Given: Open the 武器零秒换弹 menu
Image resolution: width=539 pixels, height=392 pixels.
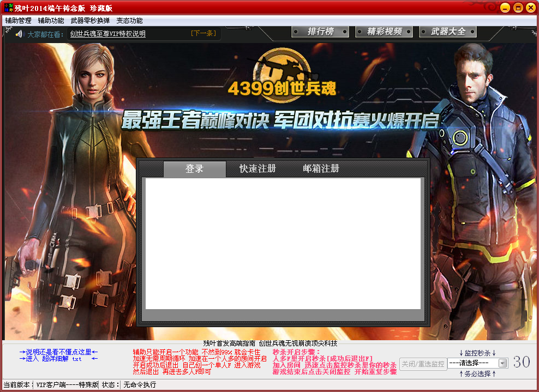Looking at the screenshot, I should coord(90,21).
